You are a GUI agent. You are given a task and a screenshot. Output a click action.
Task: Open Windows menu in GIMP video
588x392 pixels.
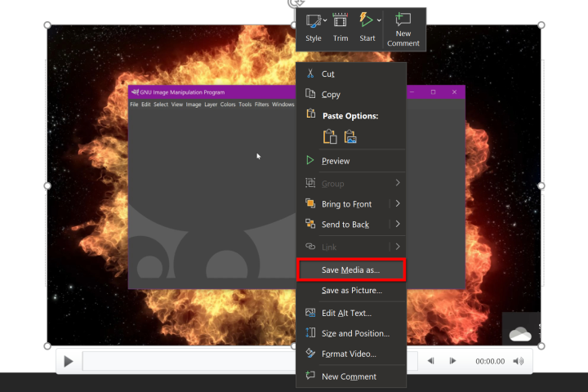[x=283, y=105]
